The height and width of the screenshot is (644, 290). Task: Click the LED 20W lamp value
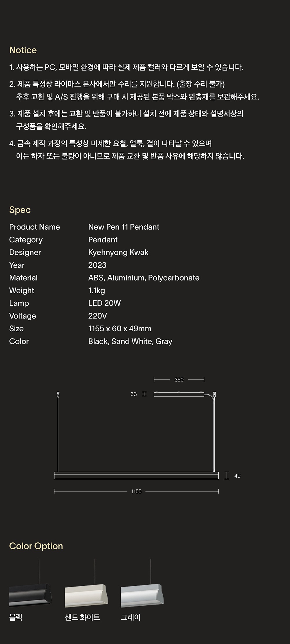pyautogui.click(x=104, y=303)
